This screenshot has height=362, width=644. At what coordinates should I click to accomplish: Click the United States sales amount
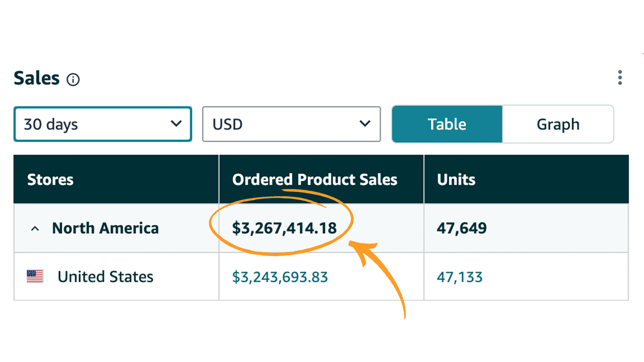point(280,277)
